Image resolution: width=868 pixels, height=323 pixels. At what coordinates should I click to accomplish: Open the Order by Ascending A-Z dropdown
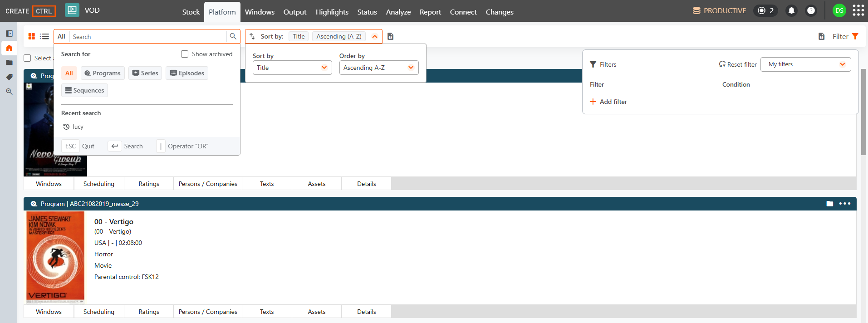click(x=379, y=68)
